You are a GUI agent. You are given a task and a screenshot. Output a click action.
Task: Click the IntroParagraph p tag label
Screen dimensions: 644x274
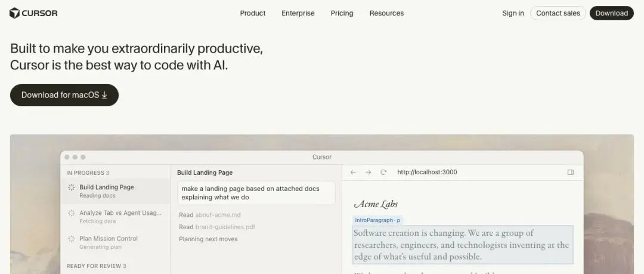377,220
